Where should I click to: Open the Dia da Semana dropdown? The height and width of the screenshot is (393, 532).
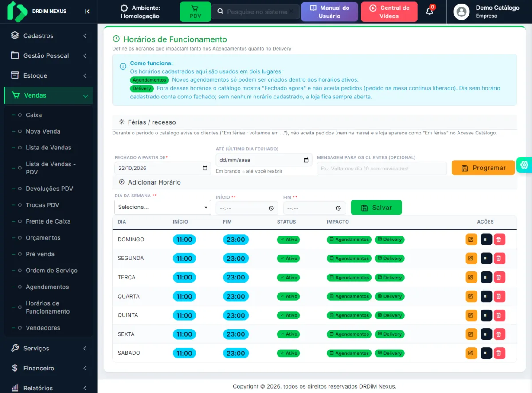[163, 207]
